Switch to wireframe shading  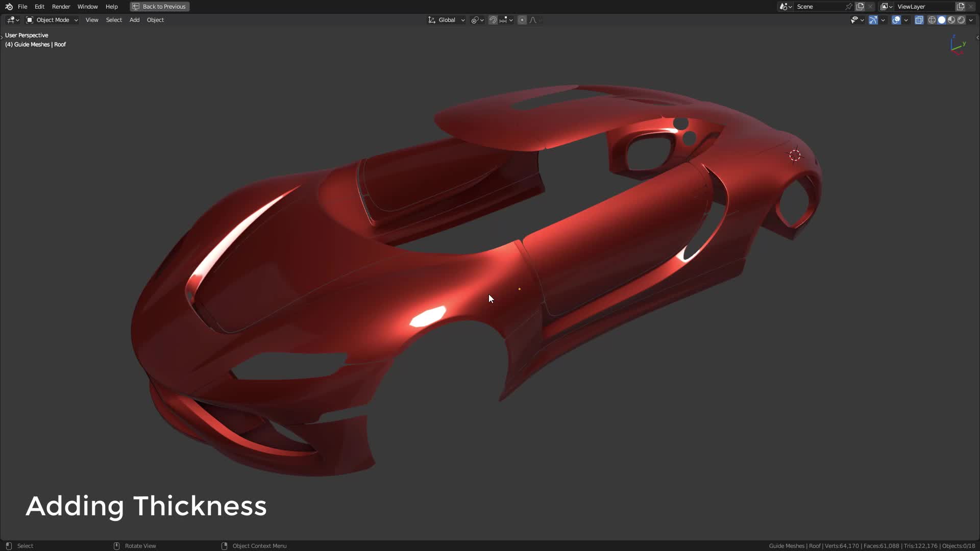click(932, 20)
